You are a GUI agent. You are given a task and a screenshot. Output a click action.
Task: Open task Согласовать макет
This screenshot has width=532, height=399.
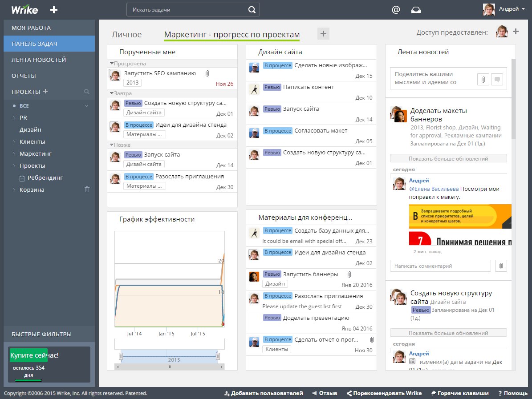[x=321, y=131]
